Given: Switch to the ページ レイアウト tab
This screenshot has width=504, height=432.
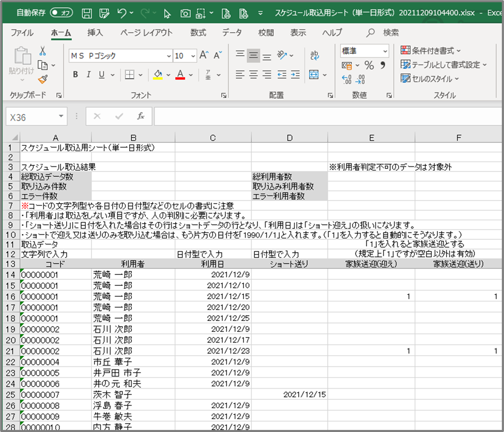Looking at the screenshot, I should click(x=146, y=33).
